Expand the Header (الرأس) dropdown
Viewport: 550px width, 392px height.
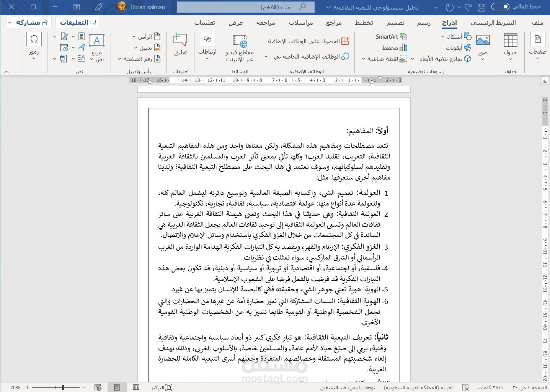(134, 37)
